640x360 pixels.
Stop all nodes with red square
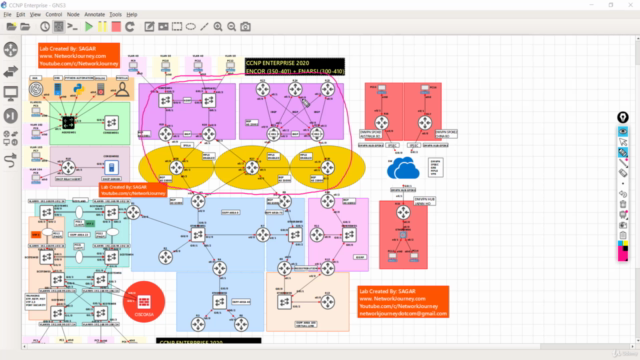click(x=116, y=27)
